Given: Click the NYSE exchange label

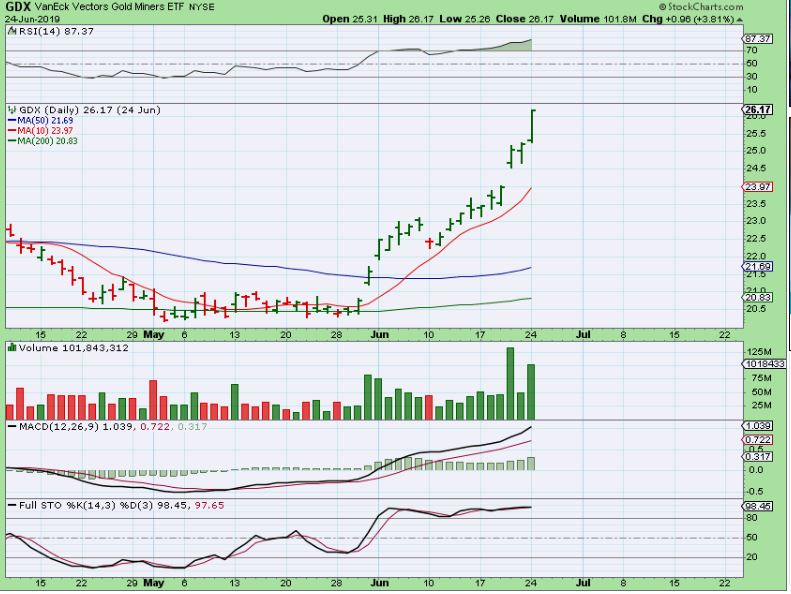Looking at the screenshot, I should (x=201, y=7).
